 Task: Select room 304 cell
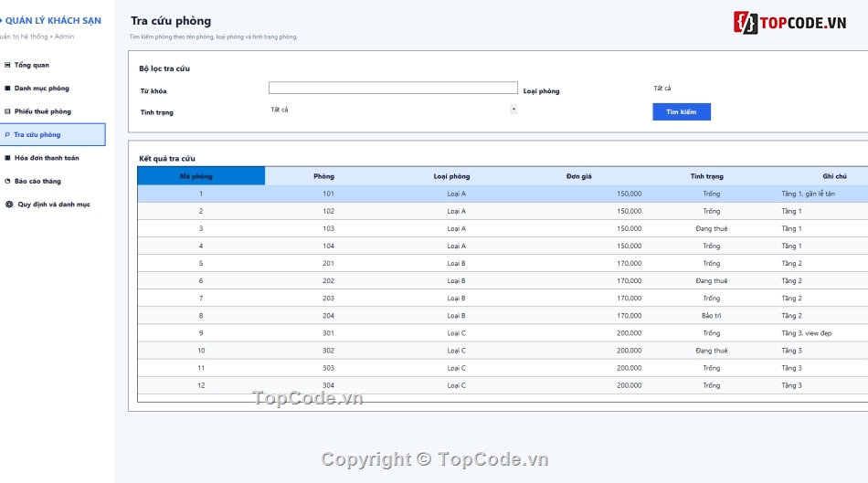(328, 385)
